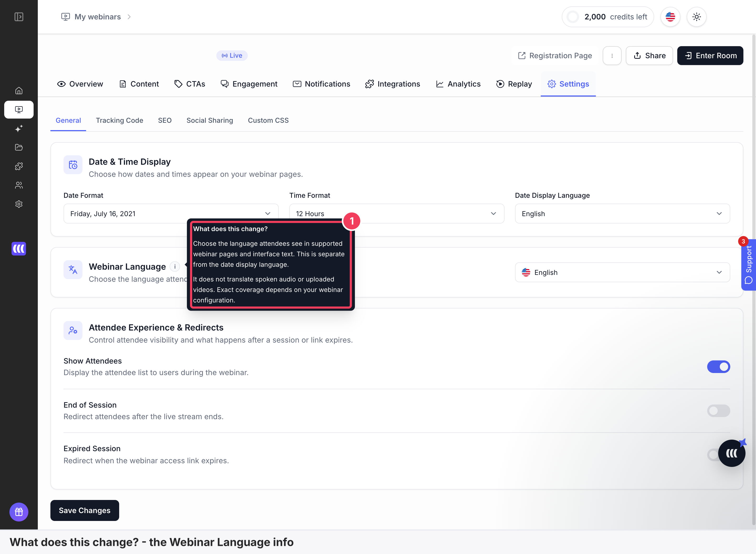Open the Support side tab
Viewport: 756px width, 554px height.
click(749, 265)
